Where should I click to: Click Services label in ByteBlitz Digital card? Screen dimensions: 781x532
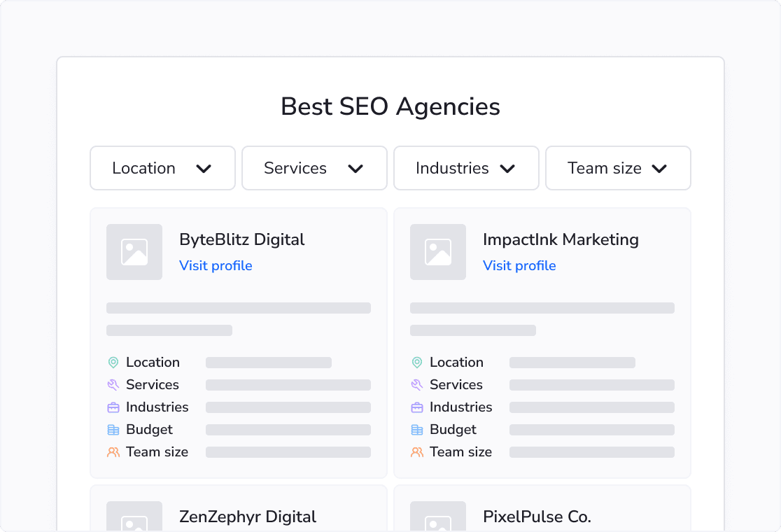click(x=153, y=384)
